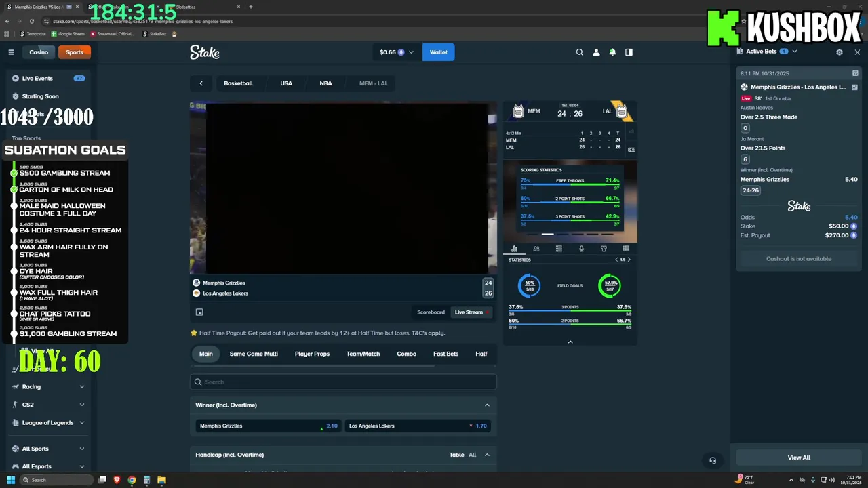The height and width of the screenshot is (488, 868).
Task: Go to previous statistics page arrow
Action: click(x=616, y=260)
